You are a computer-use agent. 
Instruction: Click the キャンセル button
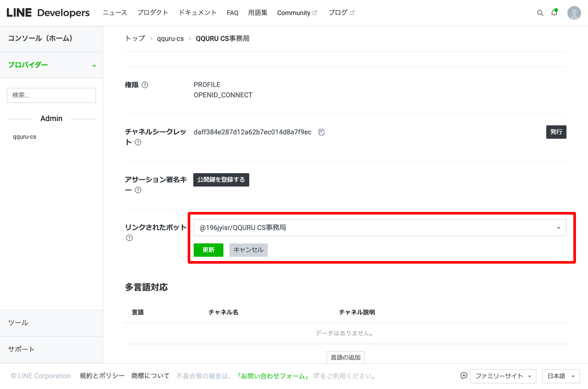(x=248, y=250)
